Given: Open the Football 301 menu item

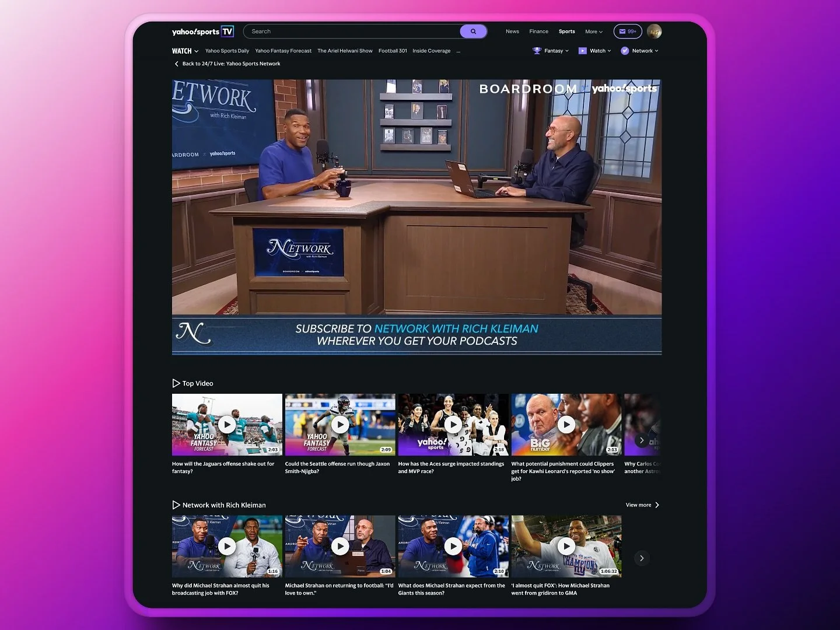Looking at the screenshot, I should coord(393,51).
